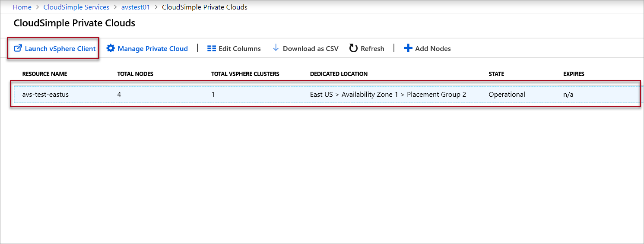Click the Download as CSV arrow icon

click(x=276, y=48)
